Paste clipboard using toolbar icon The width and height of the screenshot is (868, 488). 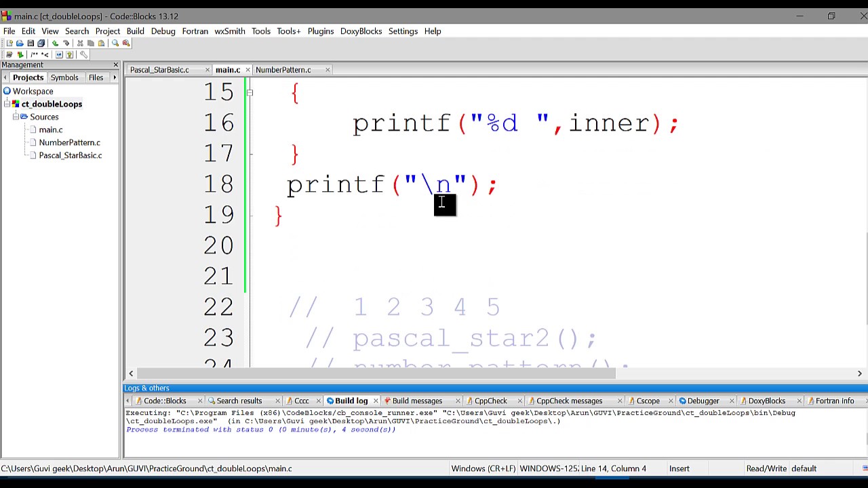(101, 43)
